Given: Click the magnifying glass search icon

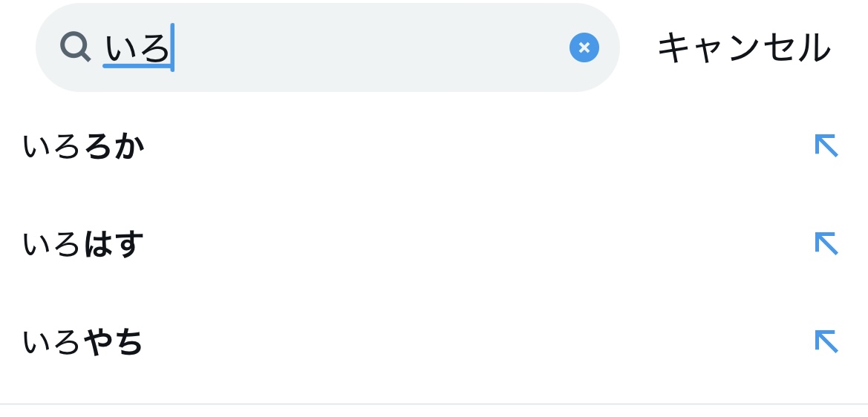Looking at the screenshot, I should 75,47.
